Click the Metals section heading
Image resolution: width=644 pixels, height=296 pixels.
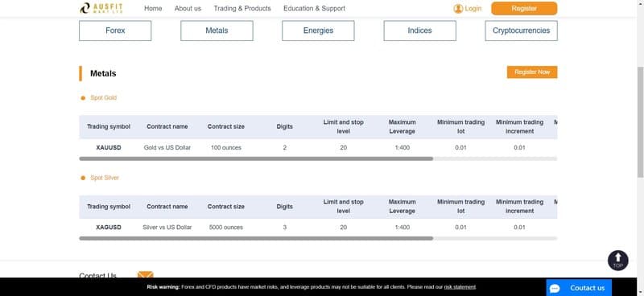(x=103, y=73)
